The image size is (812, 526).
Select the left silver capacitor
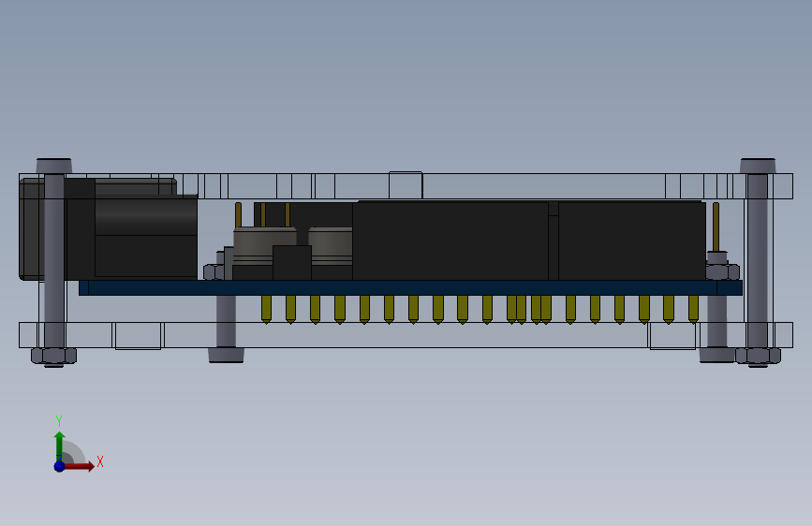click(265, 245)
